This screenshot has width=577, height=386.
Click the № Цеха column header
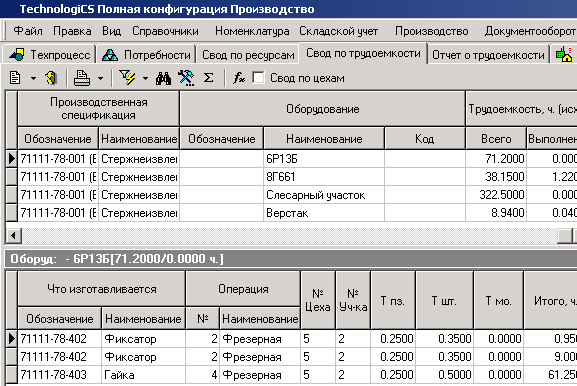(318, 301)
